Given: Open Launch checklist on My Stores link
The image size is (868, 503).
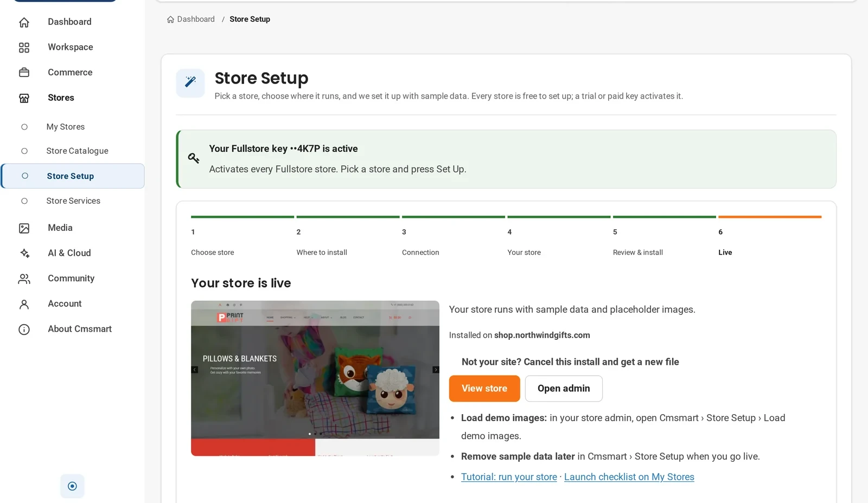Looking at the screenshot, I should [x=629, y=477].
